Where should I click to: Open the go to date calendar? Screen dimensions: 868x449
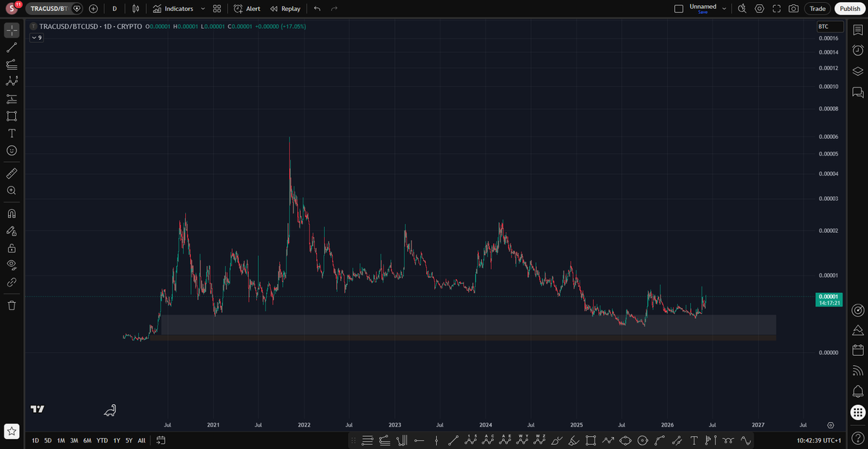[x=161, y=440]
